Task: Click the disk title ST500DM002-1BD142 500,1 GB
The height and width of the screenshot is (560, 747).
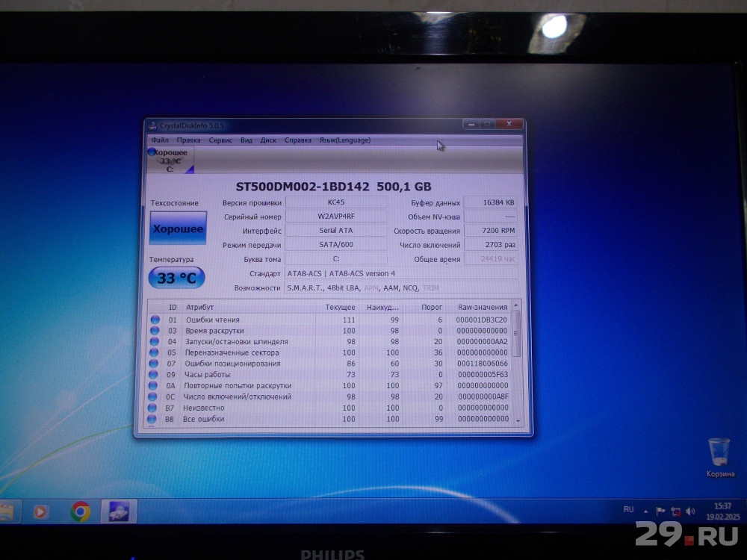Action: tap(333, 187)
